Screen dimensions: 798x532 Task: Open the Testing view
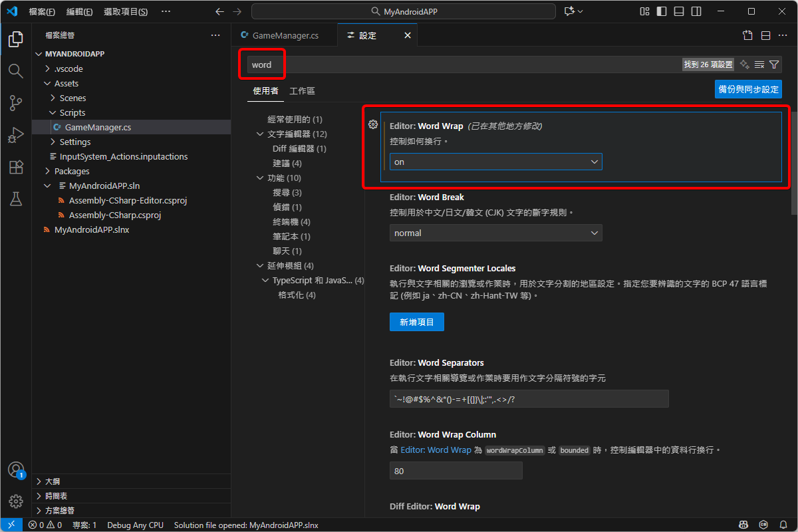(x=15, y=199)
